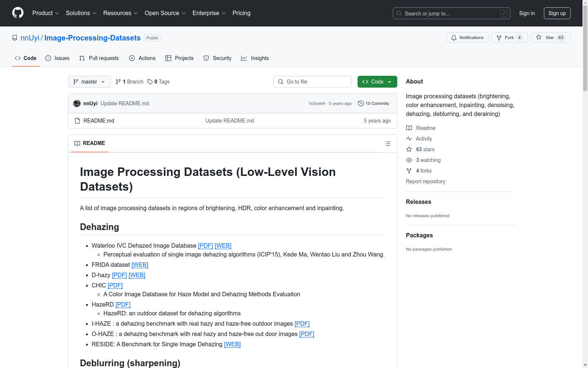Open nnUyi owner profile link
Screen dimensions: 588x368
[30, 38]
